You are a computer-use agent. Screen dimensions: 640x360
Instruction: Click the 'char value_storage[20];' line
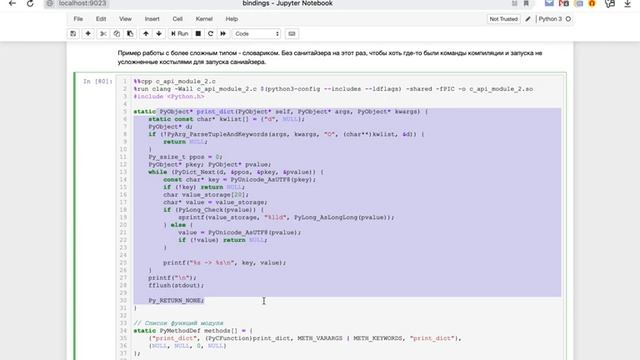click(x=206, y=195)
